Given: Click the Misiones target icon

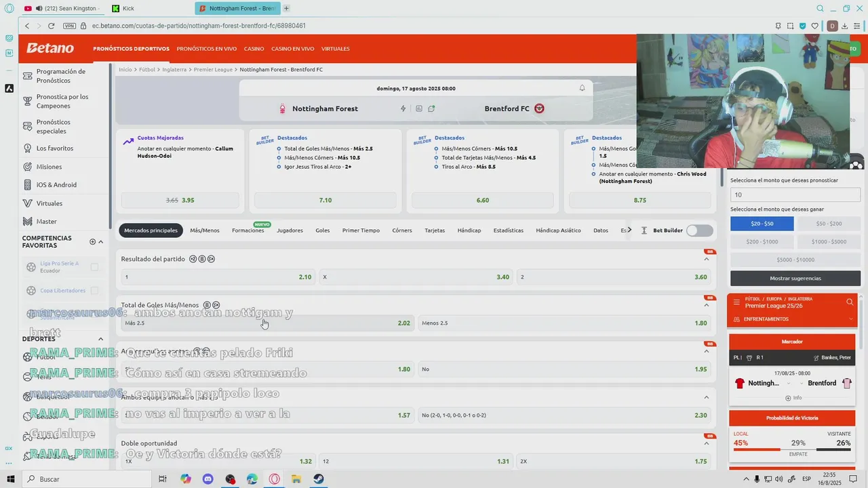Looking at the screenshot, I should [x=28, y=167].
